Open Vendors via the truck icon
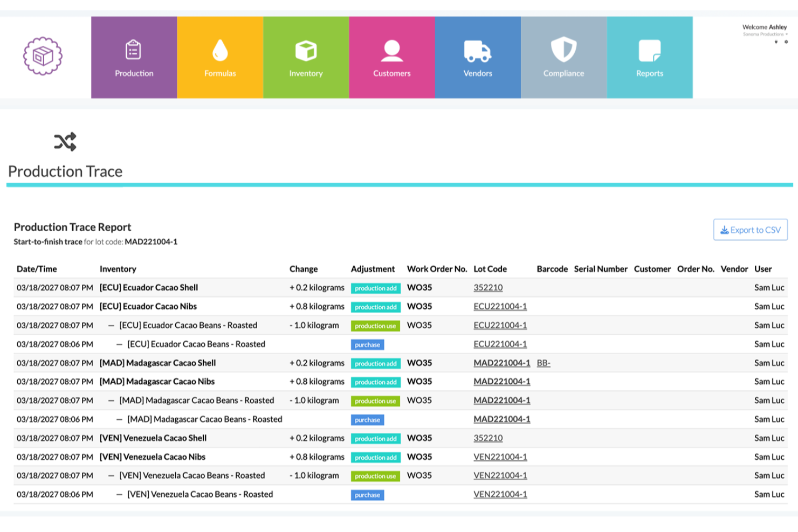The image size is (798, 532). (478, 50)
